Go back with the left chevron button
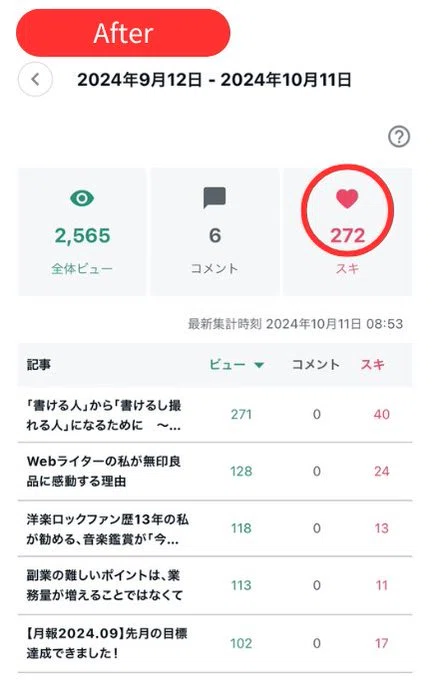This screenshot has height=680, width=442. (x=35, y=79)
